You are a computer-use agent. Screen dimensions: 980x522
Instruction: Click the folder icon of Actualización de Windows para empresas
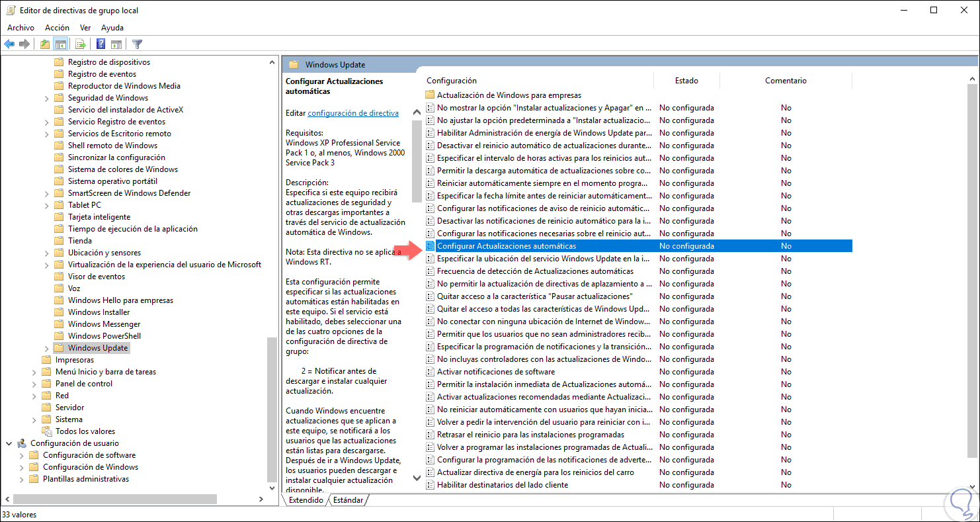pyautogui.click(x=430, y=95)
